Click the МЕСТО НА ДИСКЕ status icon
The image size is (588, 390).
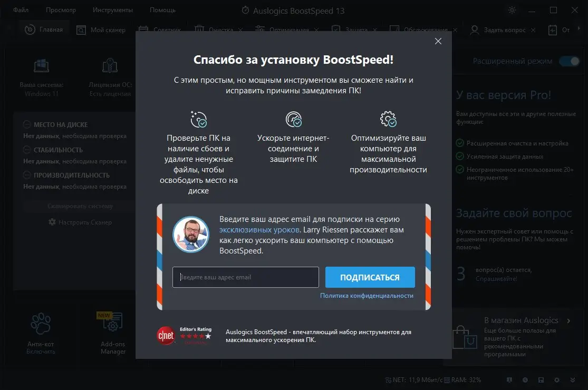click(26, 124)
